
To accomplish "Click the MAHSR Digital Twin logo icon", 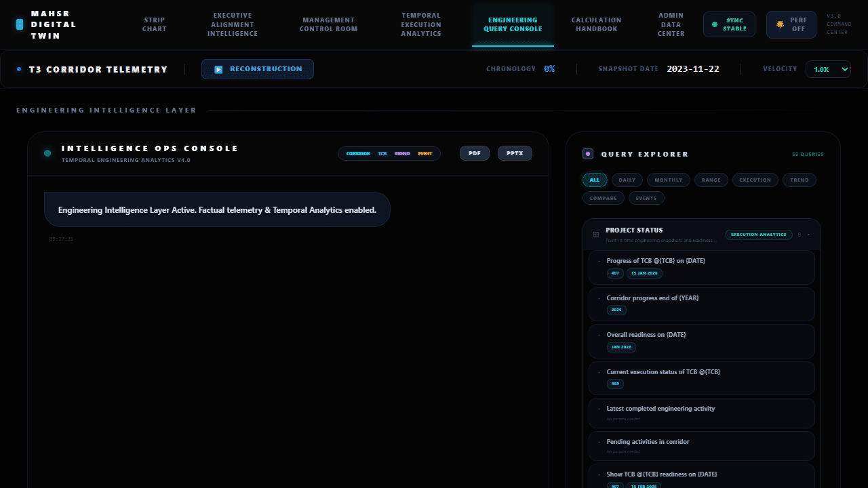I will pyautogui.click(x=20, y=24).
